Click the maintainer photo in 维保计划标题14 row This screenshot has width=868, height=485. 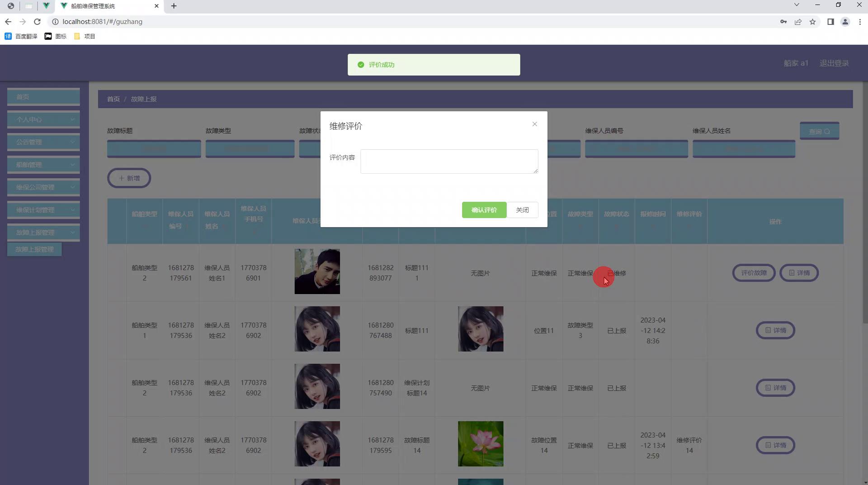(x=317, y=386)
